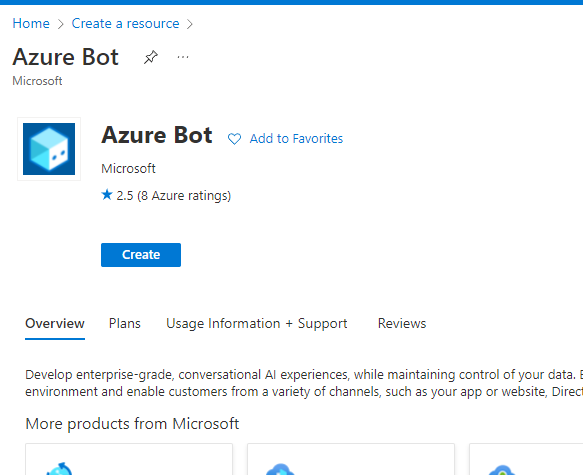Open Create a resource breadcrumb
Image resolution: width=583 pixels, height=475 pixels.
tap(125, 23)
